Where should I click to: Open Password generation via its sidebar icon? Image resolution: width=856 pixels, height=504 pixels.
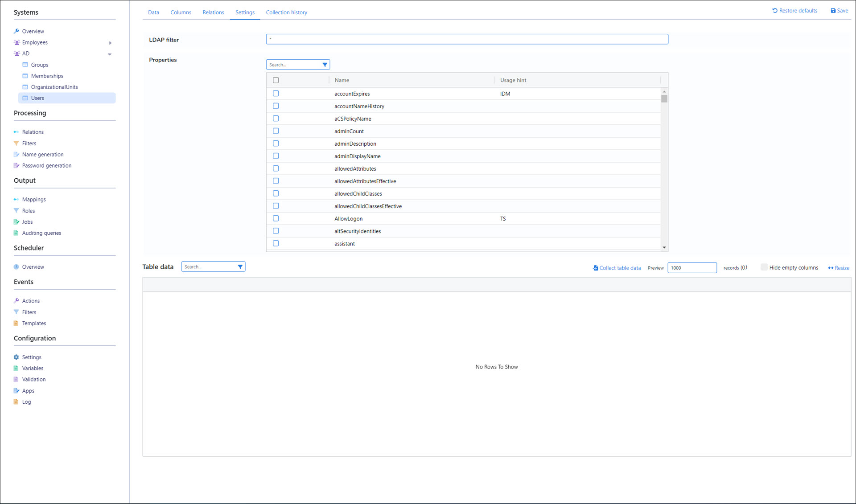(16, 165)
